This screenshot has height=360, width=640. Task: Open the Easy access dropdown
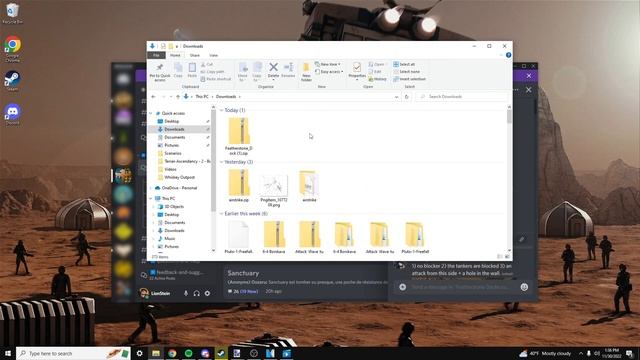(329, 72)
